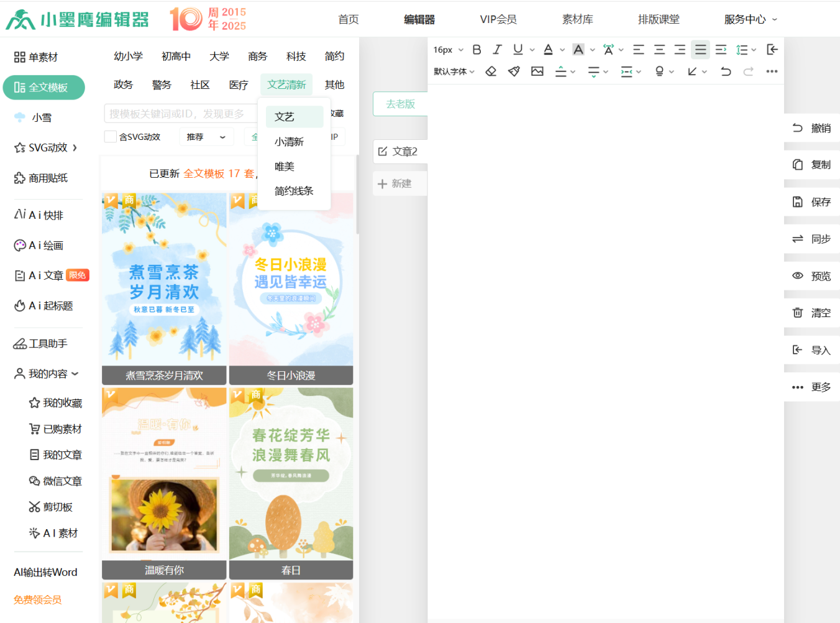Go to the 素材库 navigation tab

[x=577, y=19]
